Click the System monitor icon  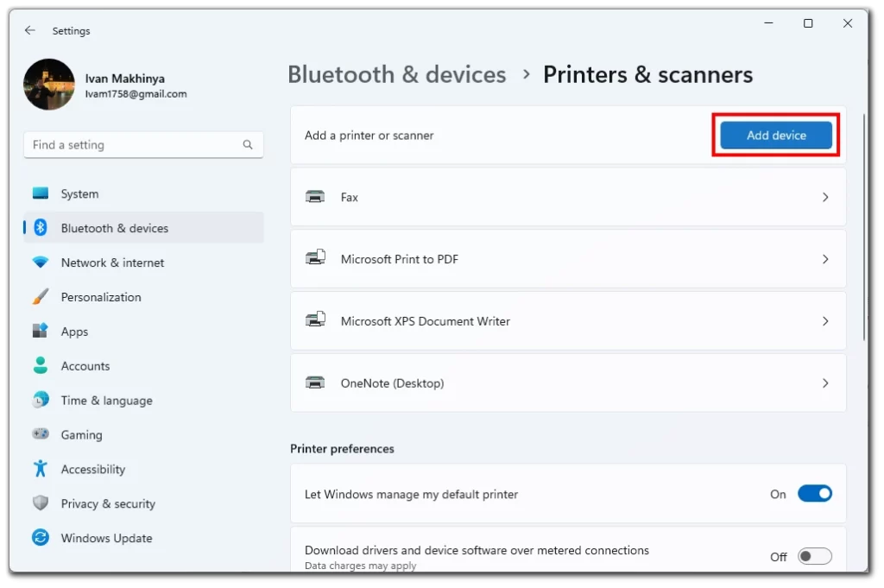tap(41, 193)
